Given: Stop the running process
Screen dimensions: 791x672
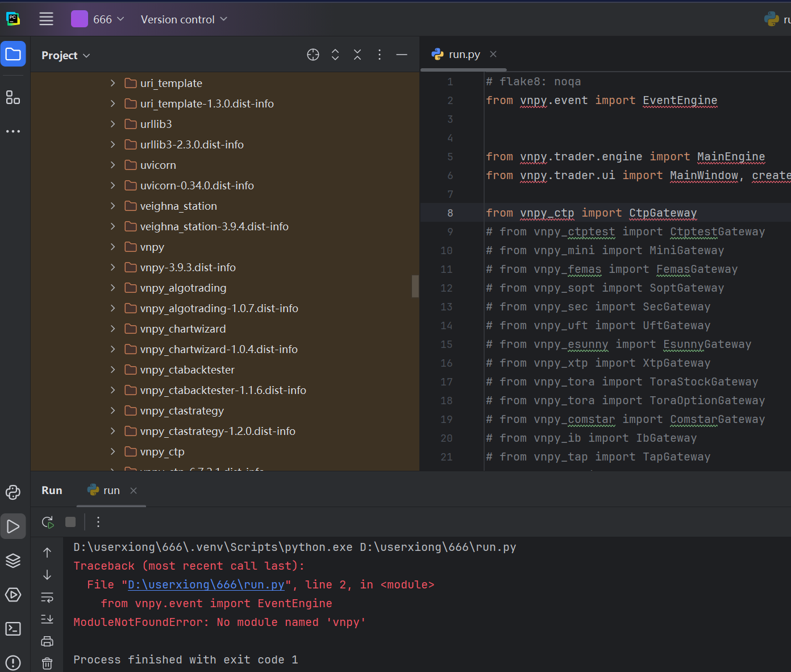Looking at the screenshot, I should [70, 522].
